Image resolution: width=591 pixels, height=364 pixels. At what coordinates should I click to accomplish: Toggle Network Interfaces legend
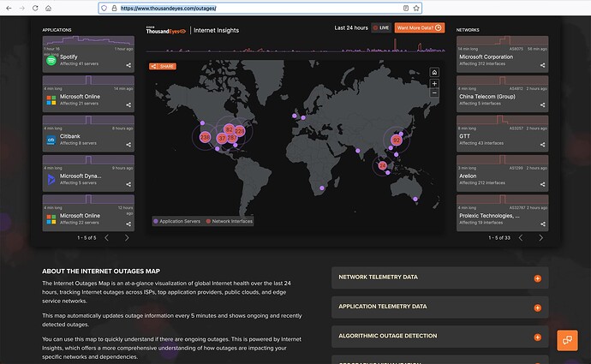click(230, 221)
